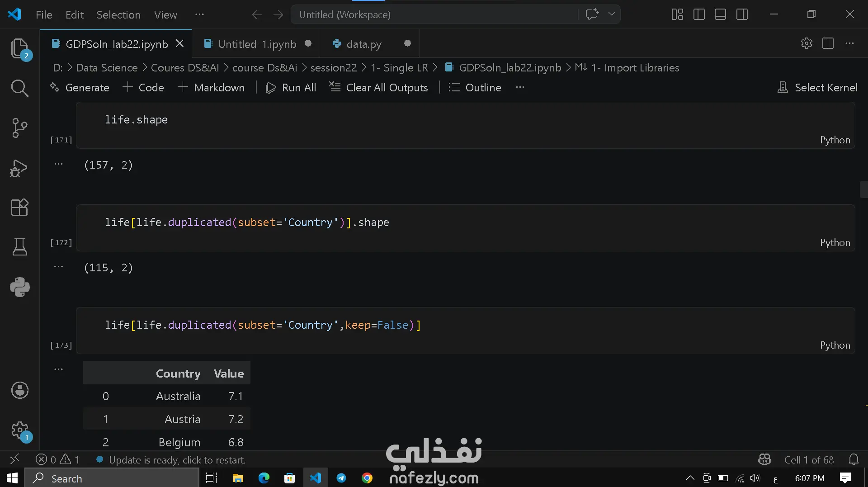The image size is (868, 487).
Task: Close the GDPSoln_lab22.ipynb tab
Action: [x=179, y=43]
